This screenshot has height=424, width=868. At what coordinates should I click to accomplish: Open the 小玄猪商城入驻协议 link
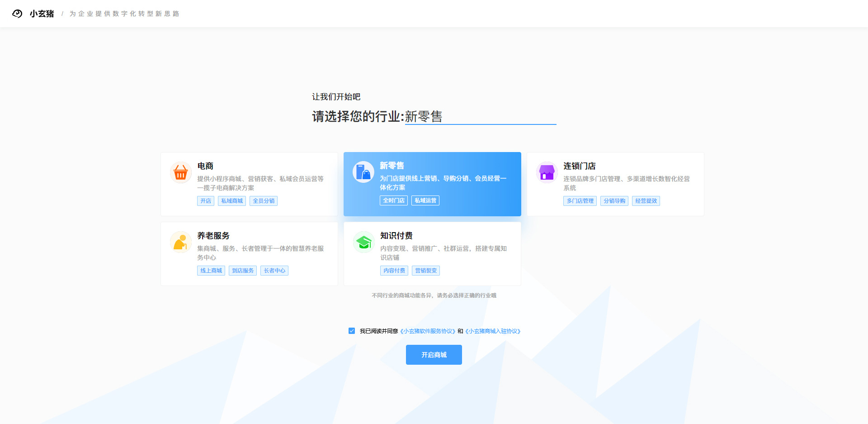pyautogui.click(x=493, y=331)
